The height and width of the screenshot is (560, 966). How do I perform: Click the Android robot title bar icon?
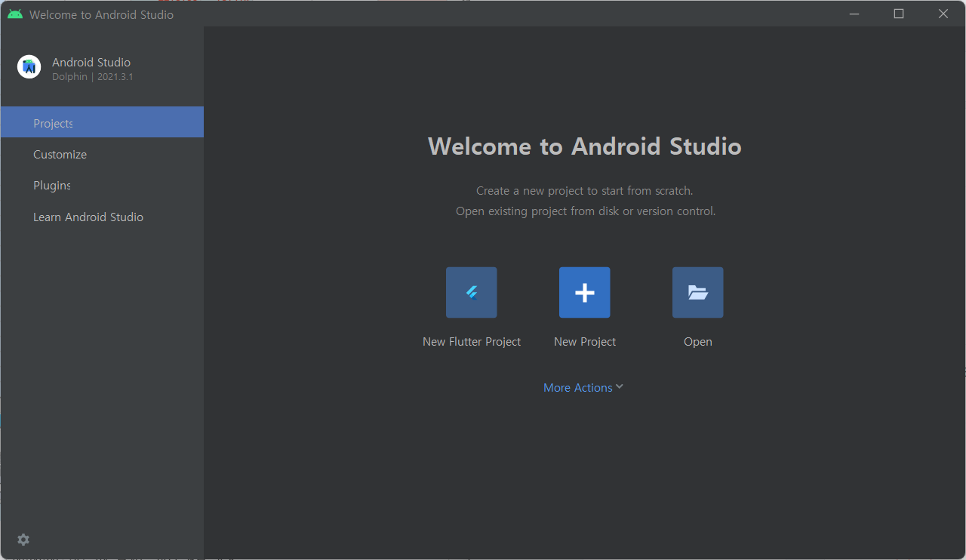15,14
